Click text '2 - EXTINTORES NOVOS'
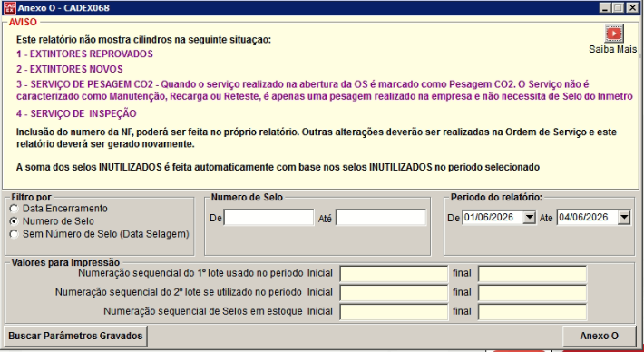Viewport: 644px width, 352px height. click(x=70, y=69)
